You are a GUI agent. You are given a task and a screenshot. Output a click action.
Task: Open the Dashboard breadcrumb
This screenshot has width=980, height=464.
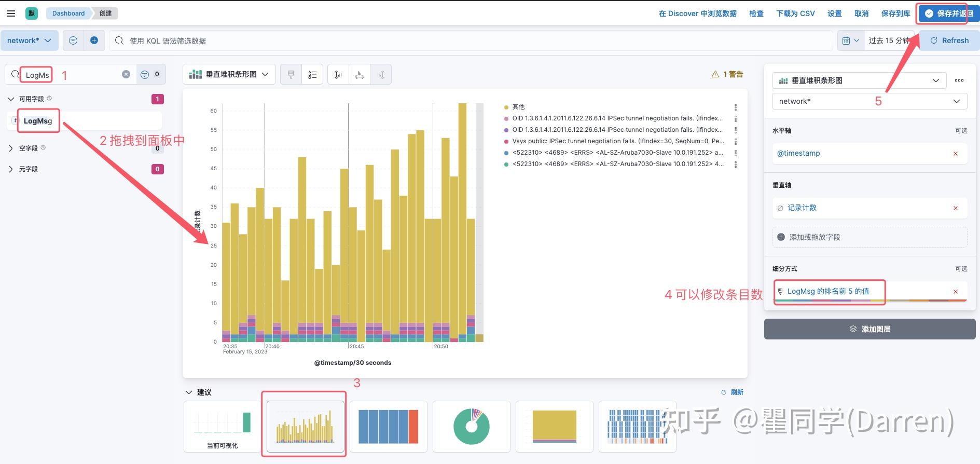(68, 13)
